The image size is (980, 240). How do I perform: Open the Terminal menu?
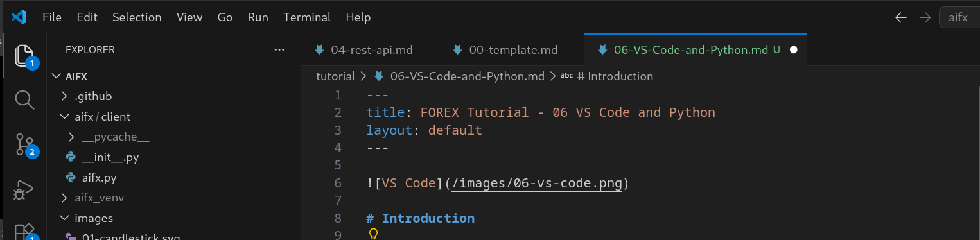tap(307, 17)
